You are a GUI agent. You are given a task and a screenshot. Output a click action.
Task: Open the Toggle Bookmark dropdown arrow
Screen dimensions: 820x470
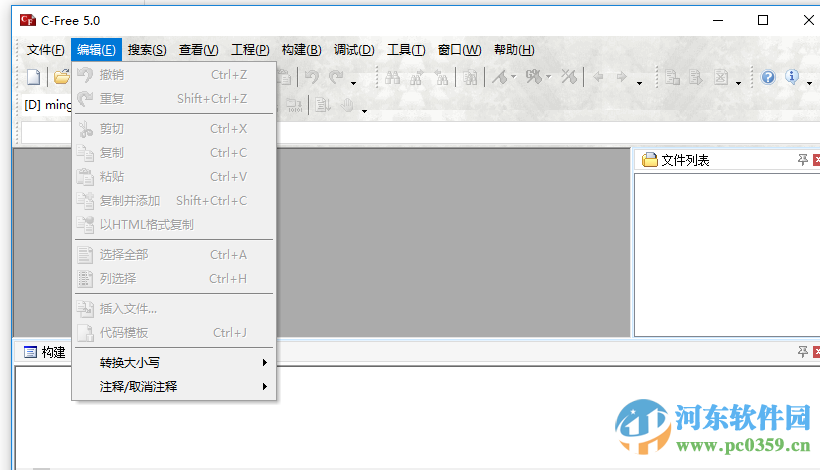(513, 77)
